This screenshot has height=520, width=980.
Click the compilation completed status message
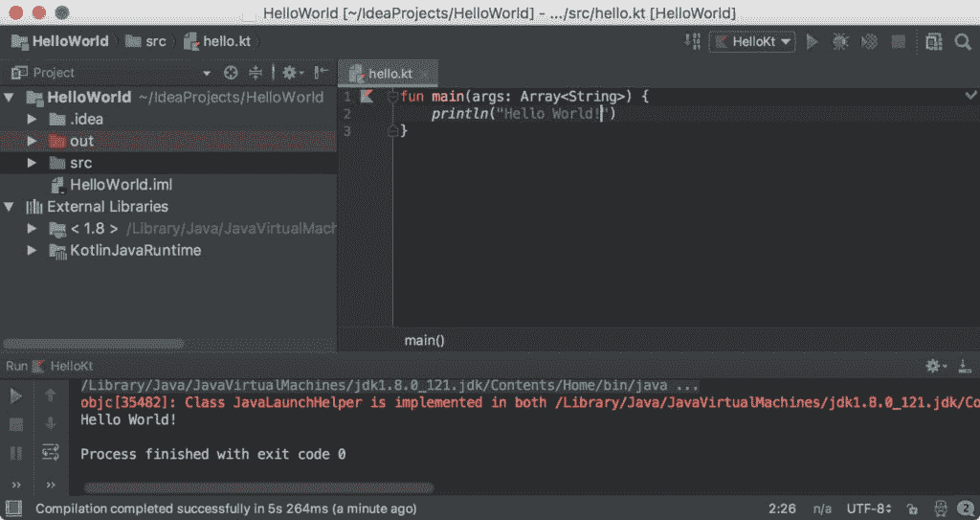coord(226,509)
